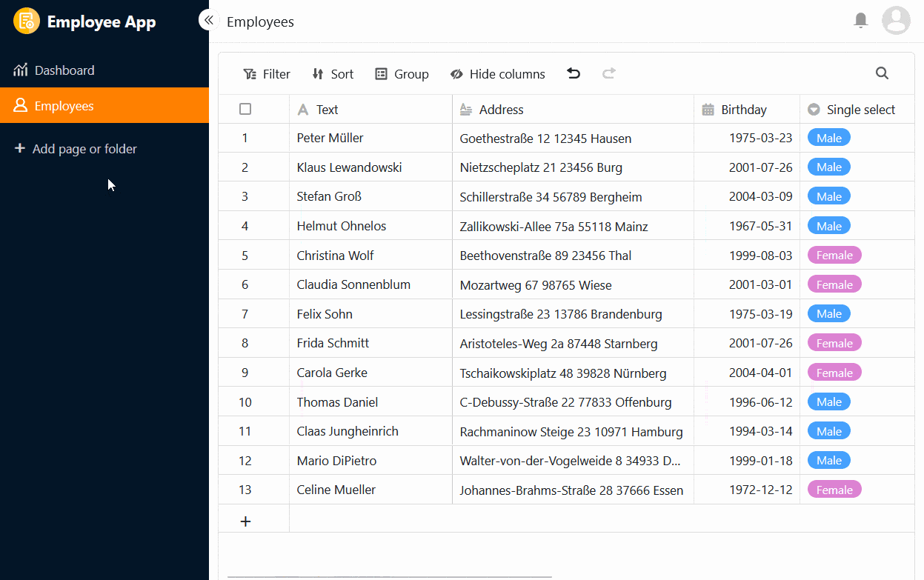Toggle the select-all rows checkbox

[245, 110]
